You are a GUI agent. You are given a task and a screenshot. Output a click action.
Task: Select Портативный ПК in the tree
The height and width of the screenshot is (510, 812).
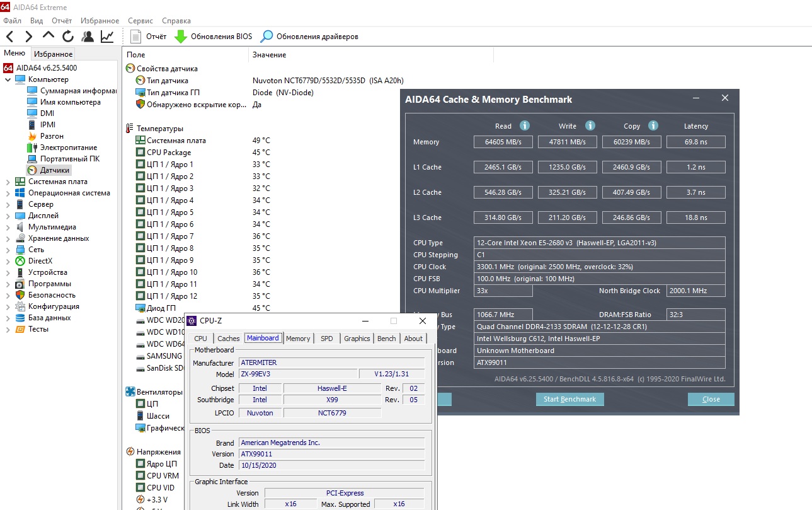click(x=63, y=159)
